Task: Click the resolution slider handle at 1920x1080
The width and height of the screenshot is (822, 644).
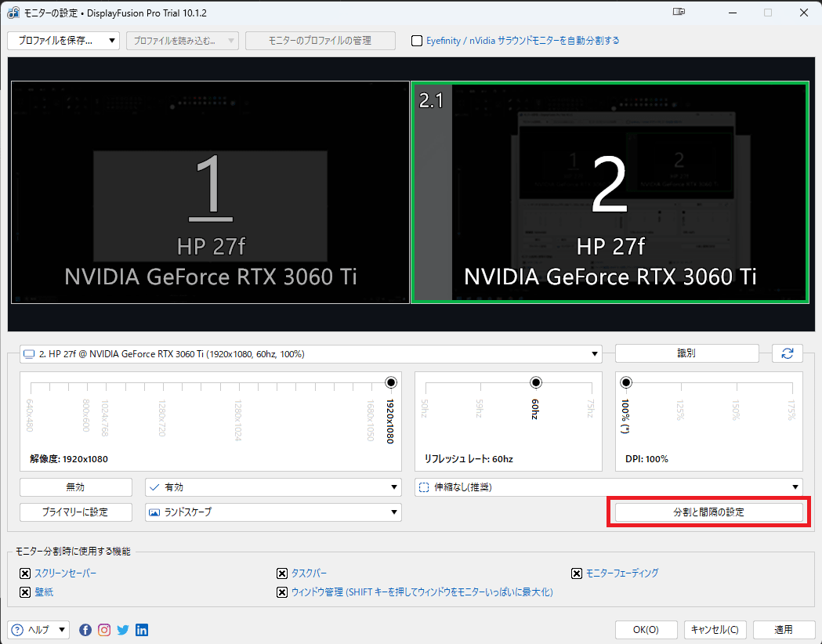Action: tap(390, 382)
